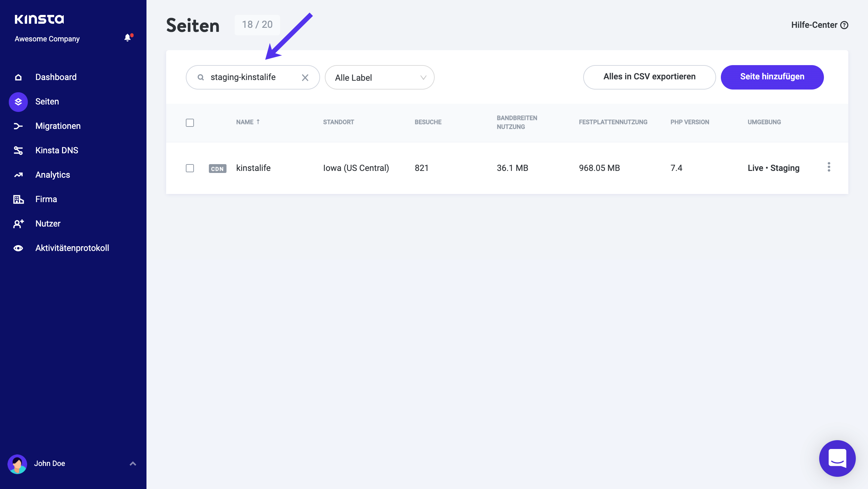
Task: Check the kinstalife row checkbox
Action: point(190,168)
